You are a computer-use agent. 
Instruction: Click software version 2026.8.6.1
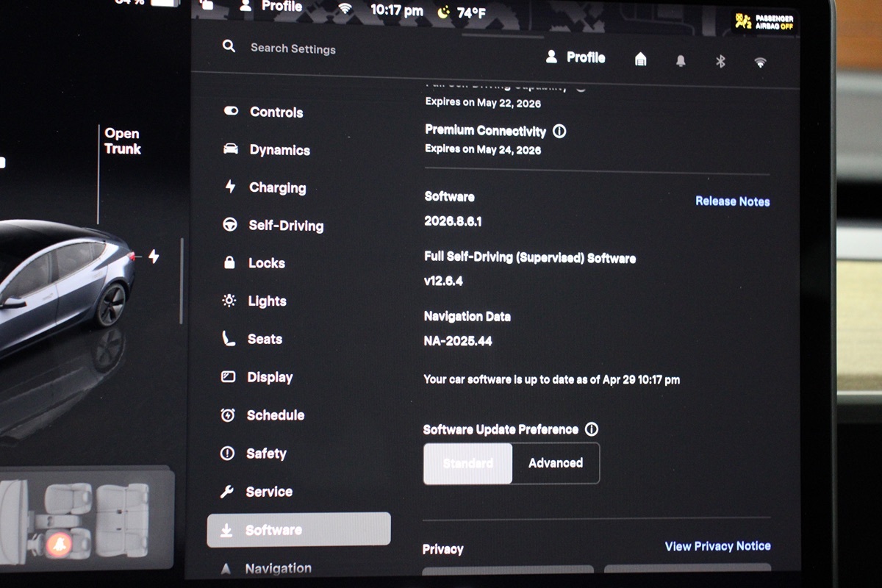coord(453,221)
